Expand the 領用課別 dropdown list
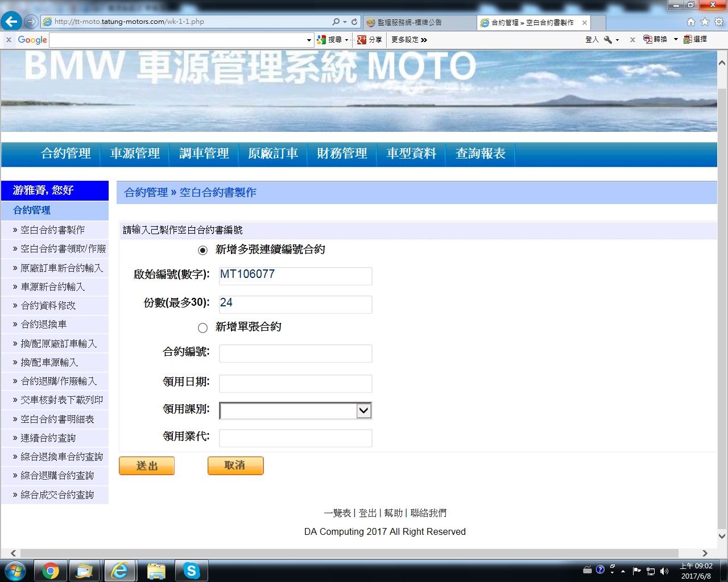Image resolution: width=728 pixels, height=582 pixels. (363, 410)
